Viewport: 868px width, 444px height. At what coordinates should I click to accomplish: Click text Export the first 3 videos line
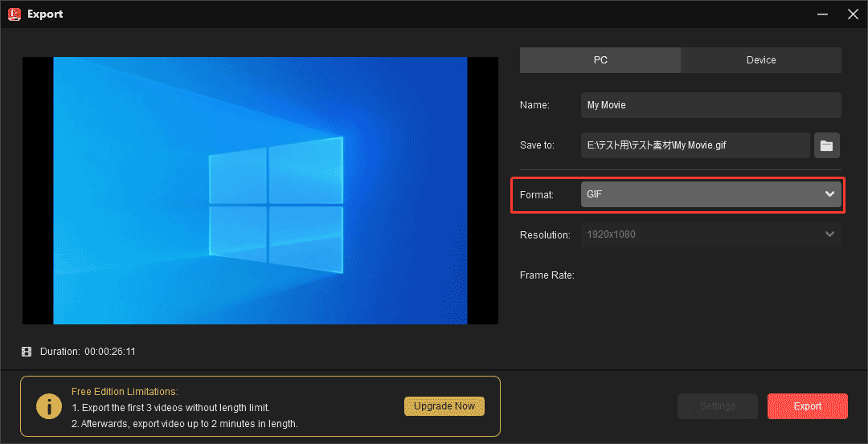click(170, 408)
